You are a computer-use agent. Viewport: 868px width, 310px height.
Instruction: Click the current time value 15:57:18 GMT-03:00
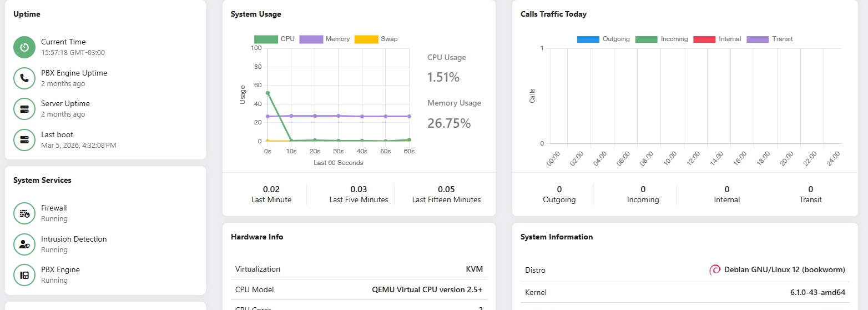(73, 53)
